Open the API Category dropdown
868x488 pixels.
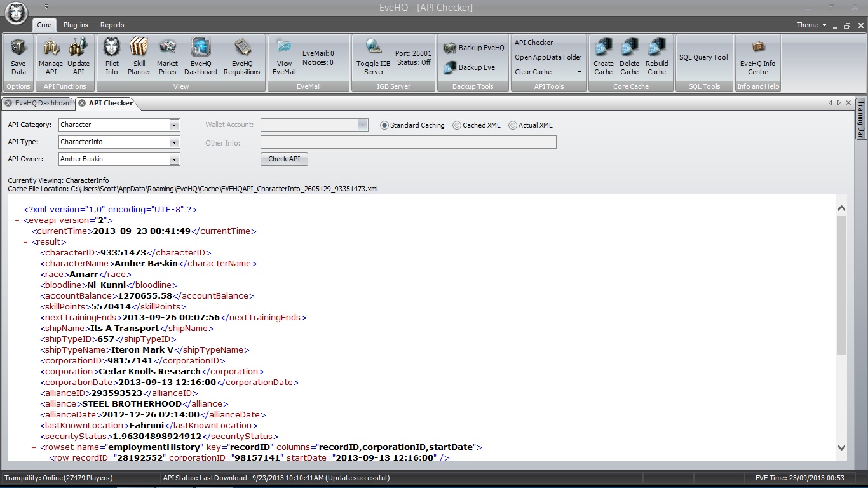click(x=174, y=125)
